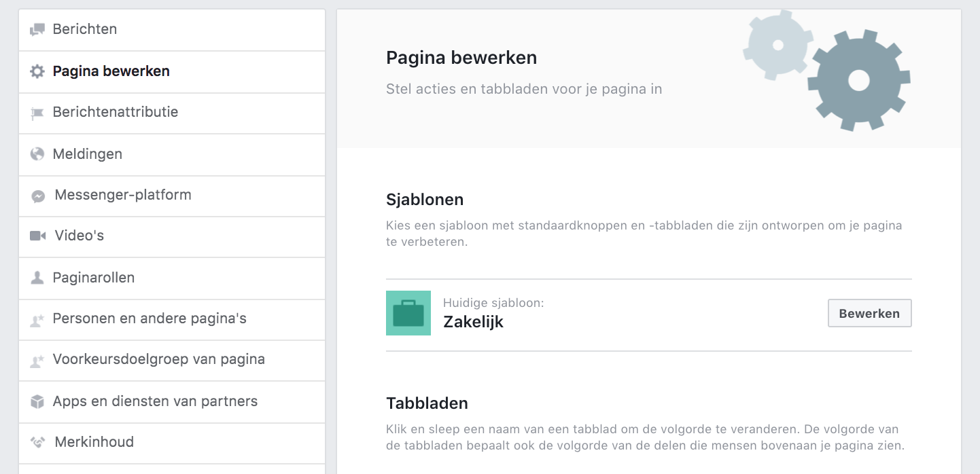Click the Paginarollen person icon

point(39,278)
